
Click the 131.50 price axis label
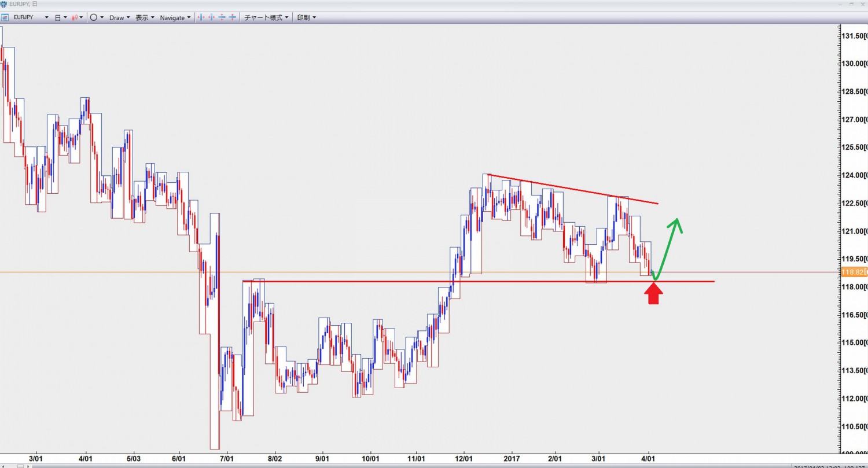854,36
